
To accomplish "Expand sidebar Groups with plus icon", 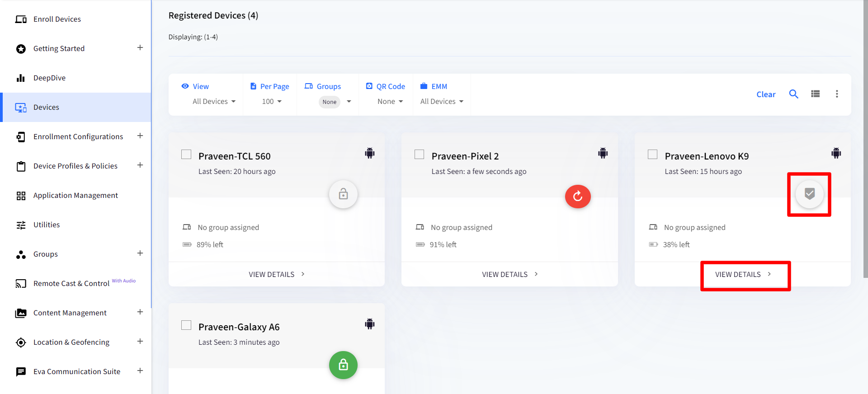I will 140,253.
